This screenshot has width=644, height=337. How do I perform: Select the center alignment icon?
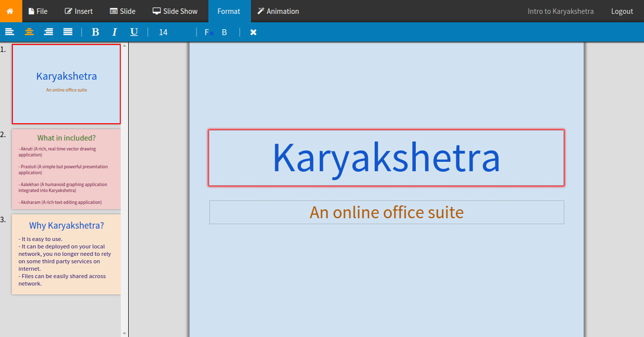29,32
